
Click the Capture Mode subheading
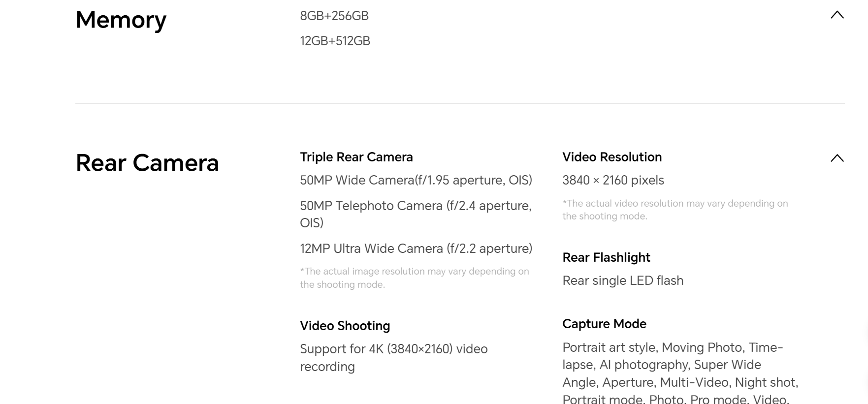click(604, 324)
